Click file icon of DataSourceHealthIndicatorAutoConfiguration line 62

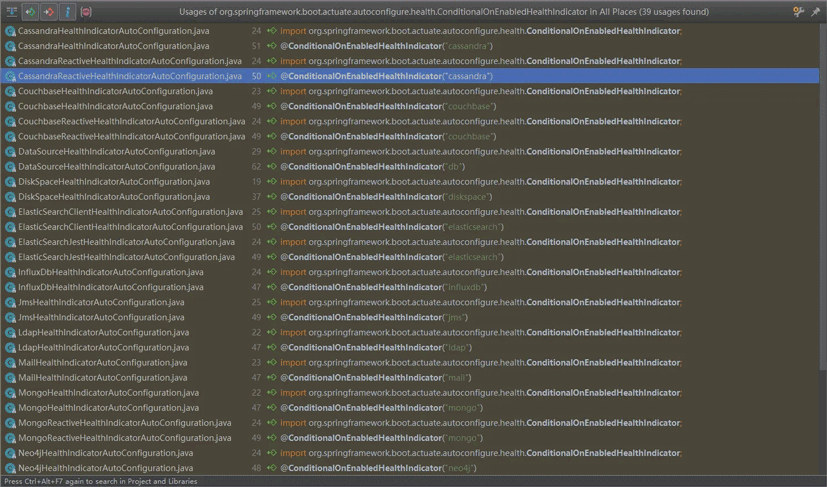click(10, 167)
